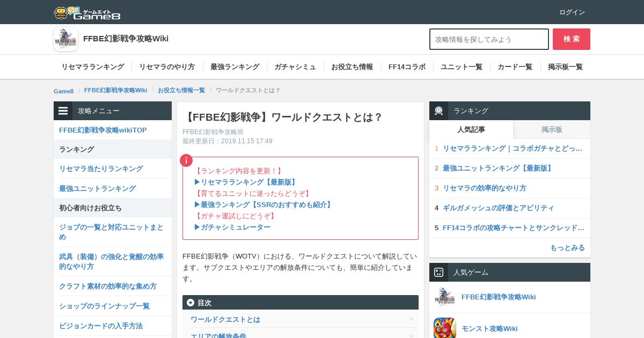Click the hamburger icon in 攻略メニュー header
Viewport: 644px width, 338px height.
(x=63, y=111)
